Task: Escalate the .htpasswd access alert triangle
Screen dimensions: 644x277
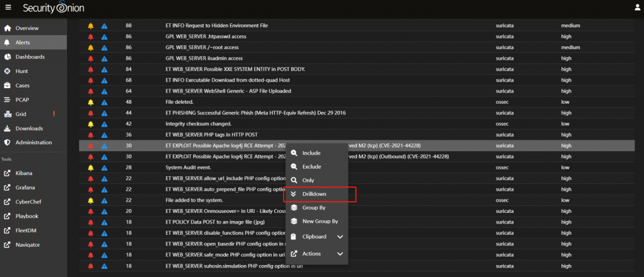Action: 104,37
